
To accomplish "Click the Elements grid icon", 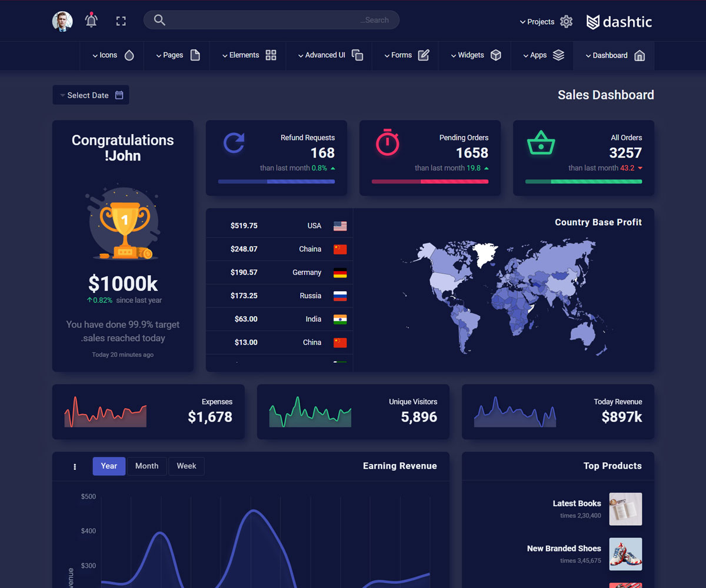I will [271, 55].
